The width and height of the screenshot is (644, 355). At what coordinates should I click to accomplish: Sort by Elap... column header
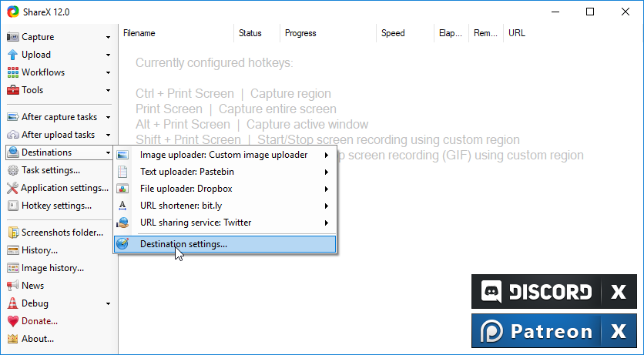451,33
